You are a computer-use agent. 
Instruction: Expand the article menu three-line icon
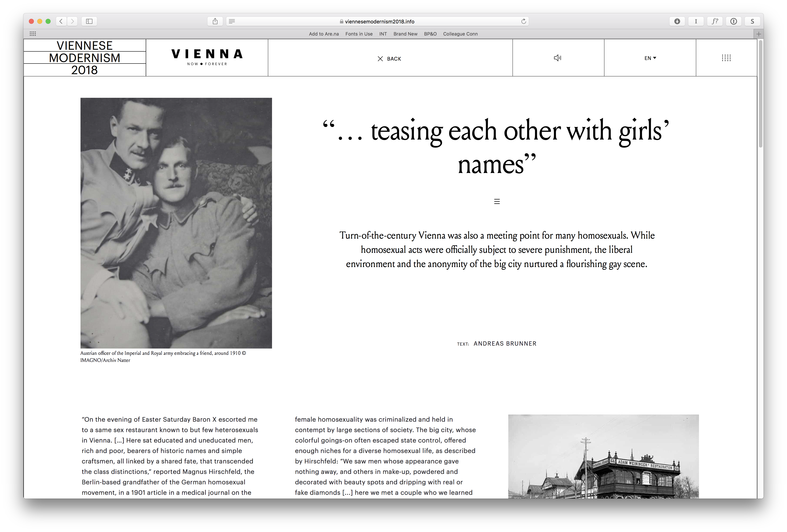click(x=497, y=201)
